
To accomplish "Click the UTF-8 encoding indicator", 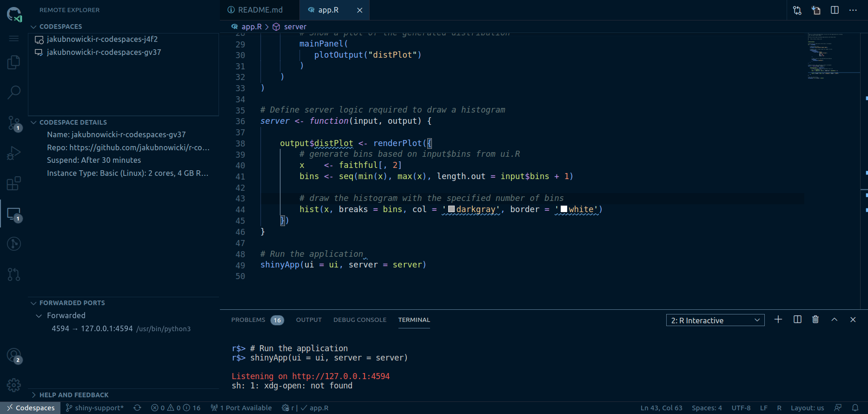I will click(741, 408).
